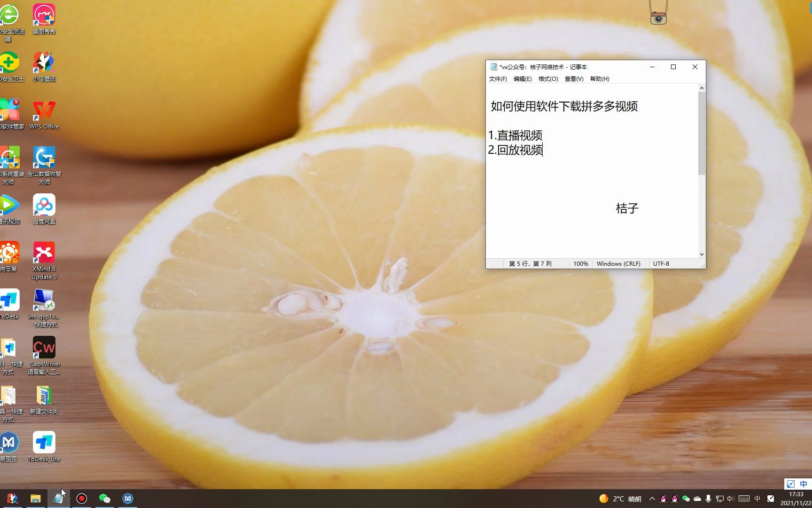The width and height of the screenshot is (812, 508).
Task: Open the WeChat system tray icon
Action: coord(686,499)
